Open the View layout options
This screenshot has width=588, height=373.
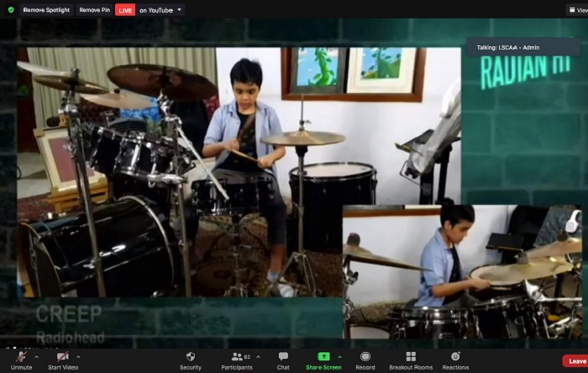pos(576,10)
